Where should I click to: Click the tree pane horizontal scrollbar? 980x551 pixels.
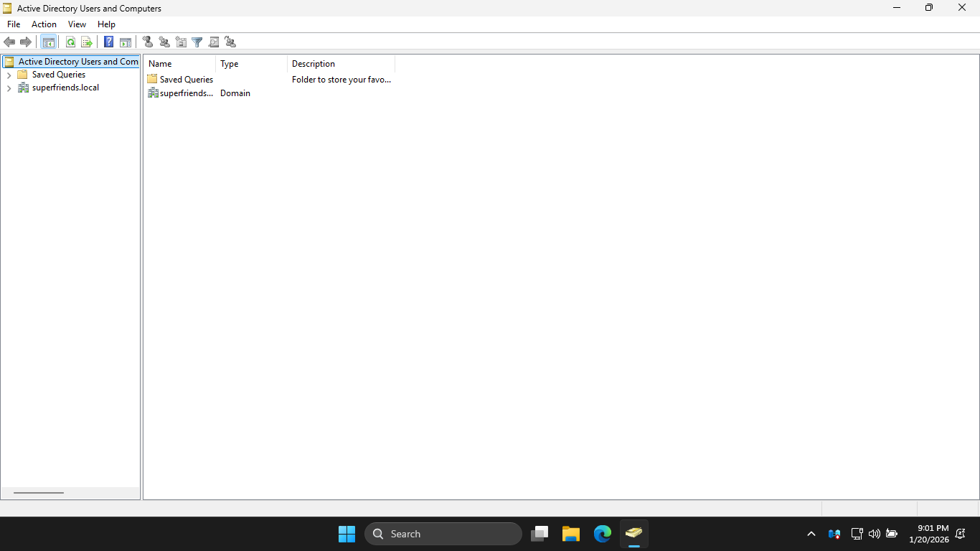coord(39,493)
